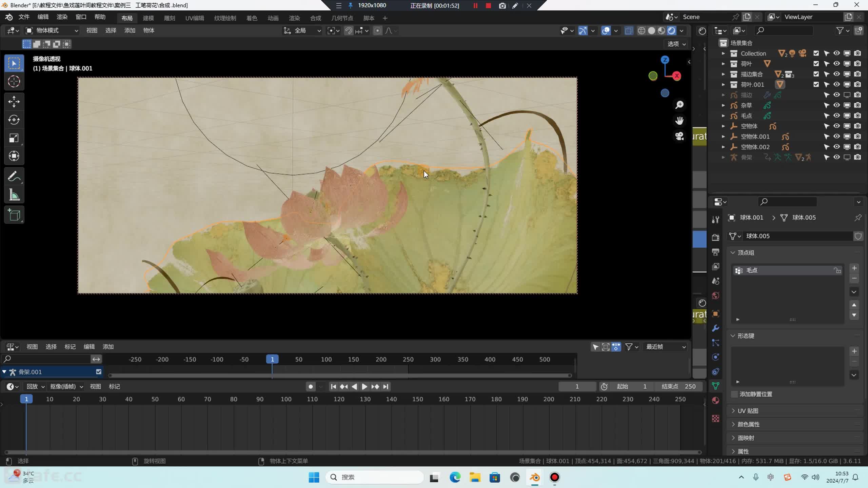868x488 pixels.
Task: Open the Output properties printer icon
Action: (x=715, y=252)
